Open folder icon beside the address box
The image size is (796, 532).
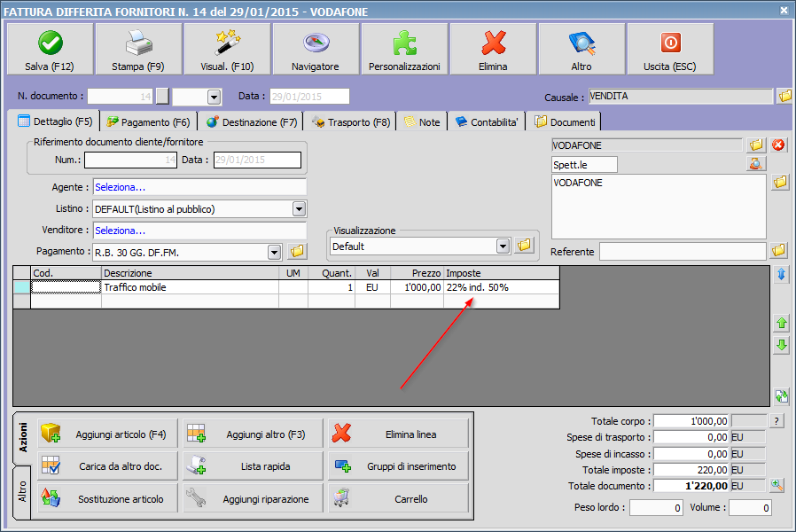(x=780, y=183)
